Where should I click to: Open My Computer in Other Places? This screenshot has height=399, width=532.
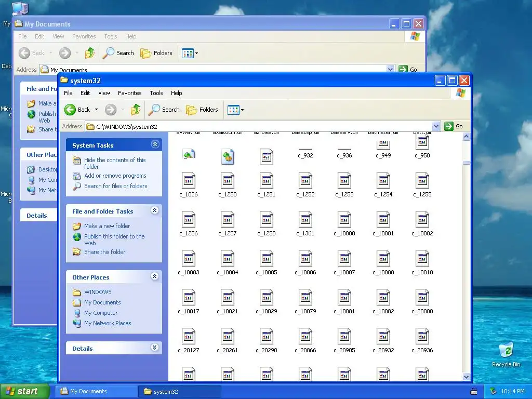click(x=101, y=313)
